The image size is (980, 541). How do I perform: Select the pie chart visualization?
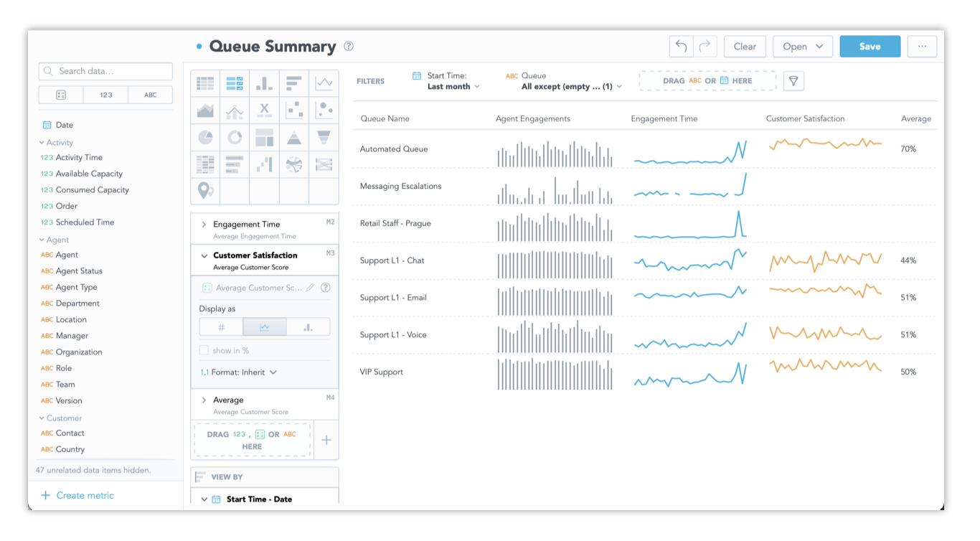[205, 137]
